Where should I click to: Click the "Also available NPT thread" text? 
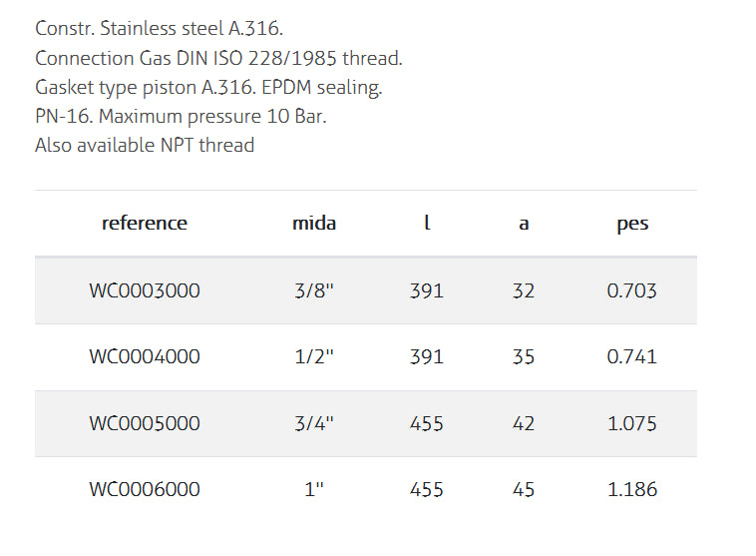click(145, 146)
